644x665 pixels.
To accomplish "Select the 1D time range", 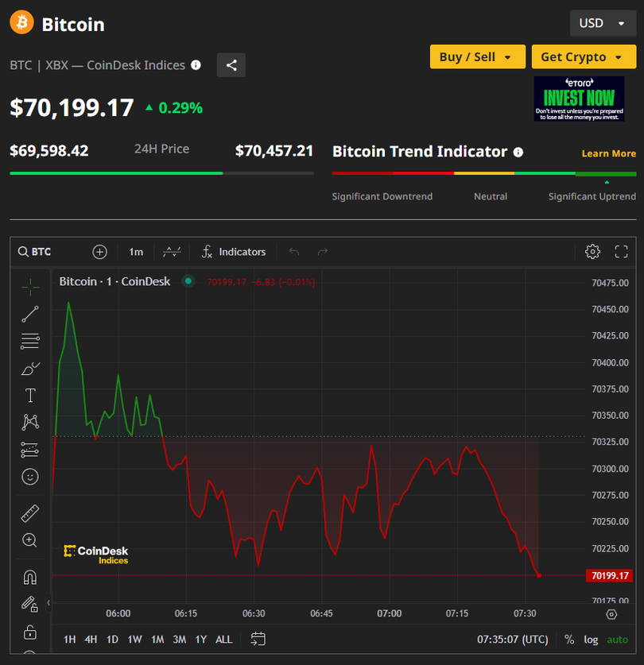I will 112,639.
